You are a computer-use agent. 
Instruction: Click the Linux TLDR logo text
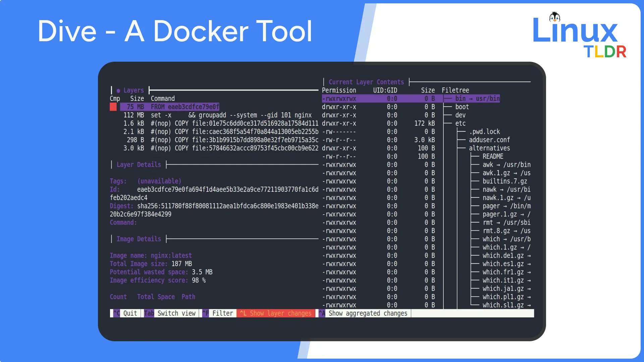point(575,32)
